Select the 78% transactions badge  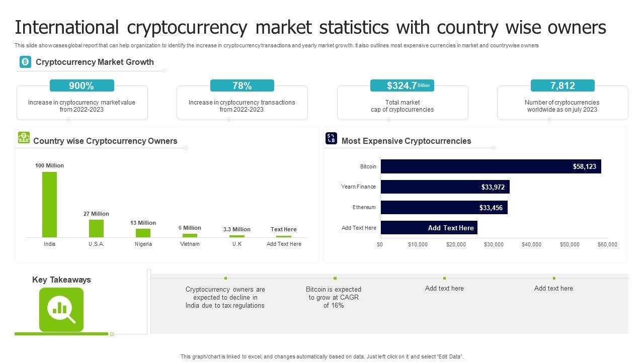point(242,85)
